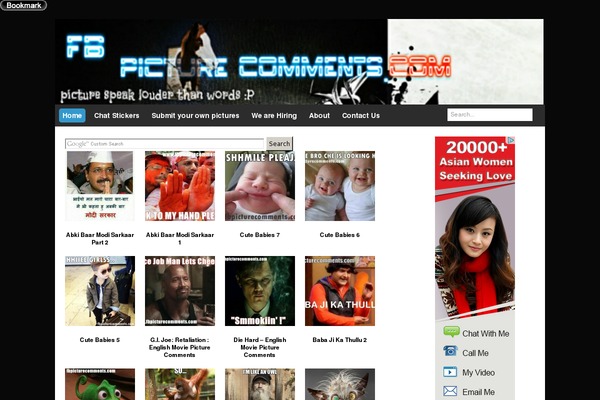Click the FB Picture Comments banner logo
The height and width of the screenshot is (400, 600).
tap(299, 62)
